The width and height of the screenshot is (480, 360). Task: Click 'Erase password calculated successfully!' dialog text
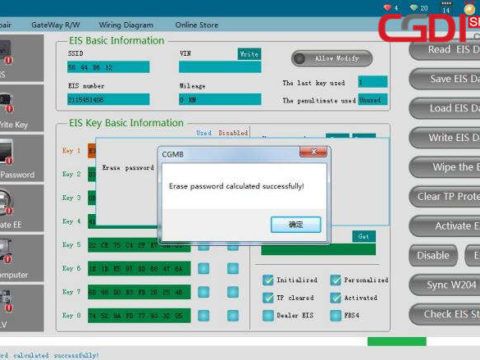click(236, 186)
